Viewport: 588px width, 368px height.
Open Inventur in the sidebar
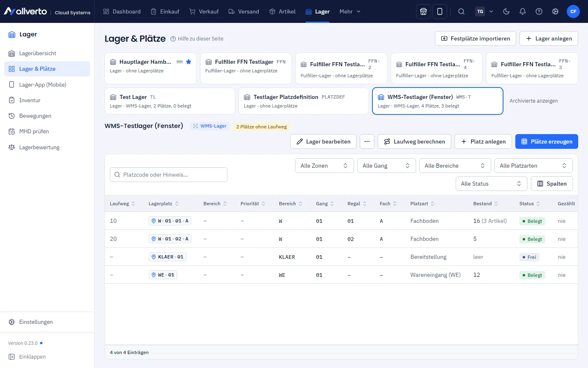[47, 100]
